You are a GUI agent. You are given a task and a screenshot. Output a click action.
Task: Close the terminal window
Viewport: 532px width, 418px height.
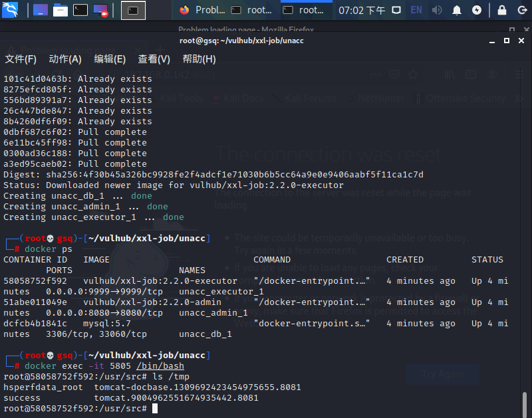point(521,41)
